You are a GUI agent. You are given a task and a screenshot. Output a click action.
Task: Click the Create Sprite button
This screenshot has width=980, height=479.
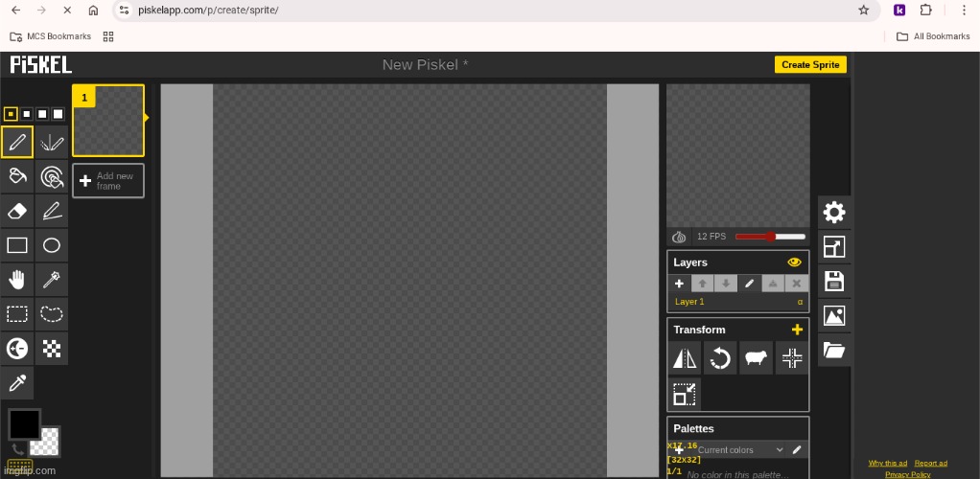coord(810,64)
